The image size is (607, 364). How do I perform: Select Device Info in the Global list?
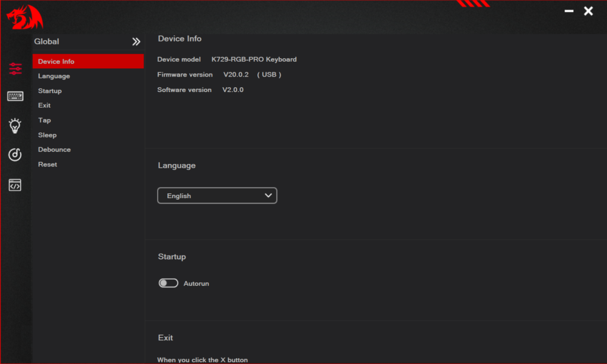(56, 61)
